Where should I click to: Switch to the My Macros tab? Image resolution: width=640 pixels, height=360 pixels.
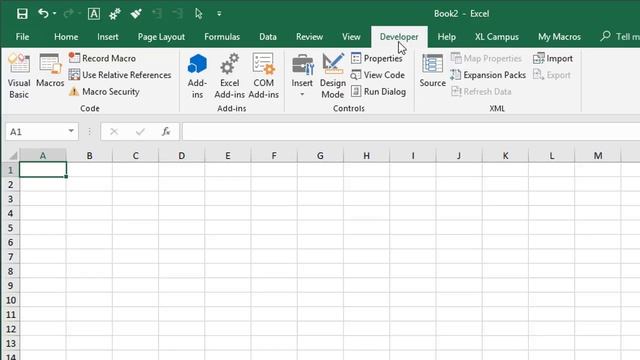[559, 37]
